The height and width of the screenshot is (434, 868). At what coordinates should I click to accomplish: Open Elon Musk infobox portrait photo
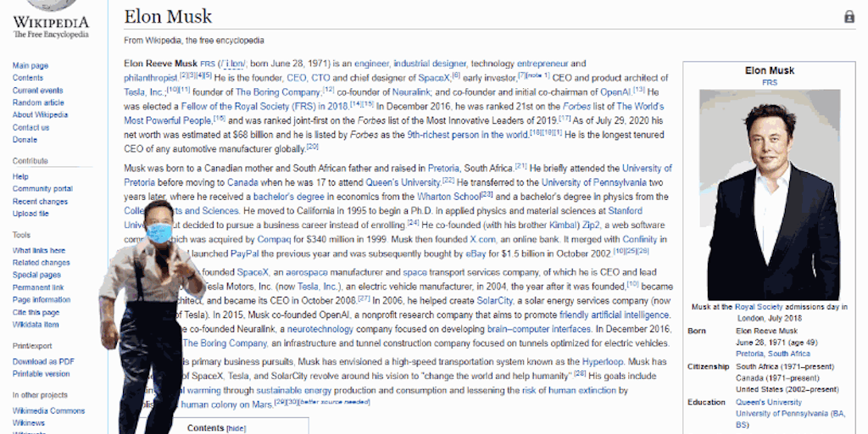pyautogui.click(x=770, y=195)
